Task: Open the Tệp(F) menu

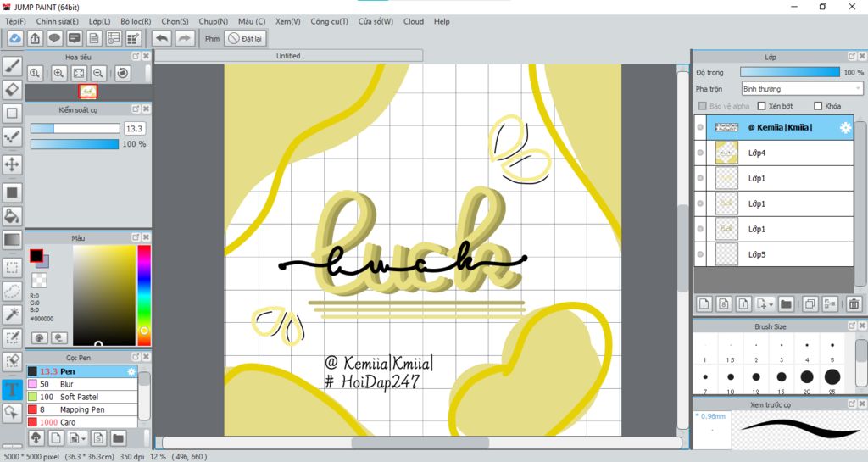Action: [x=15, y=21]
